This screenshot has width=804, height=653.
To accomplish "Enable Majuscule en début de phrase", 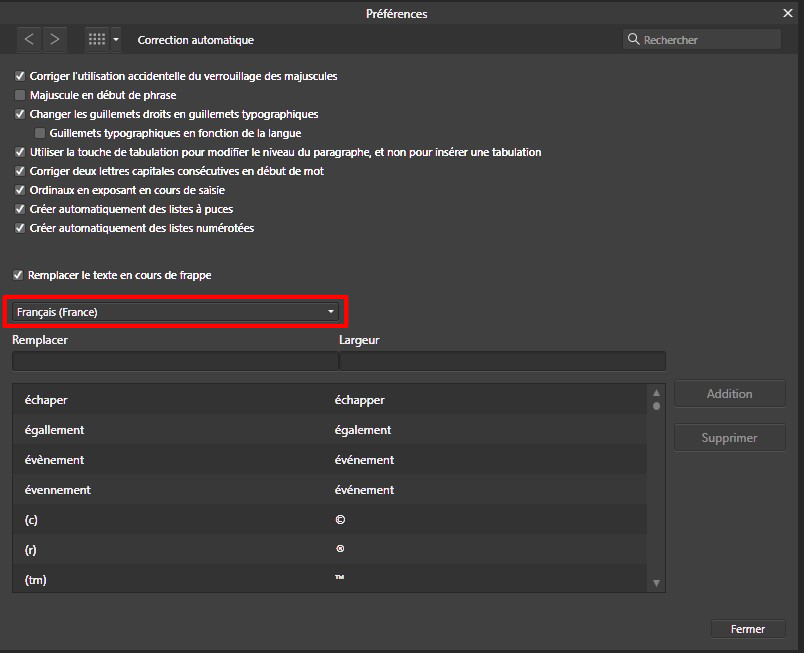I will pos(20,95).
